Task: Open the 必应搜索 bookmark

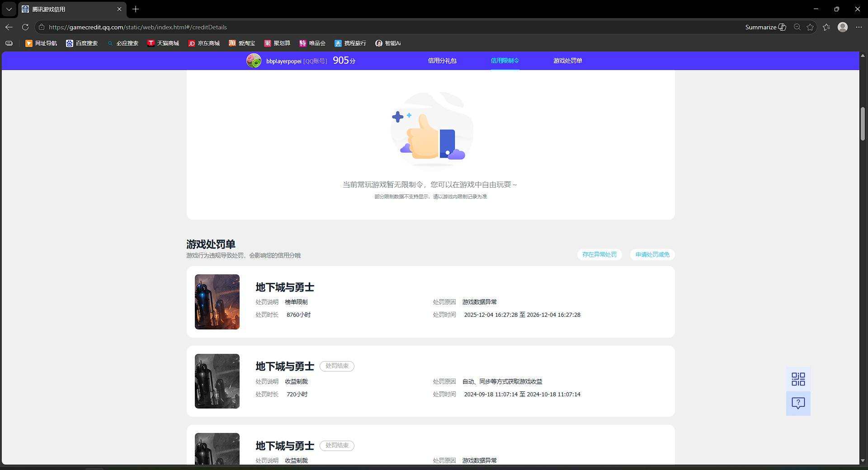Action: point(123,43)
